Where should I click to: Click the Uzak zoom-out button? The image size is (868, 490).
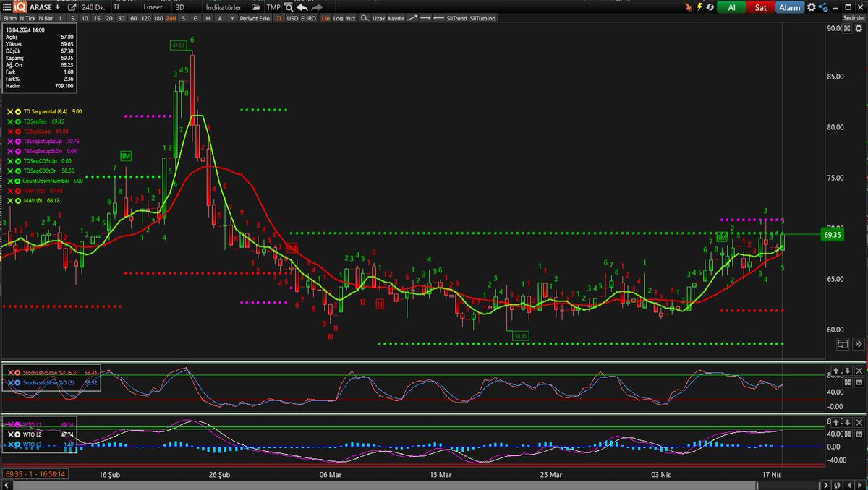[x=378, y=18]
